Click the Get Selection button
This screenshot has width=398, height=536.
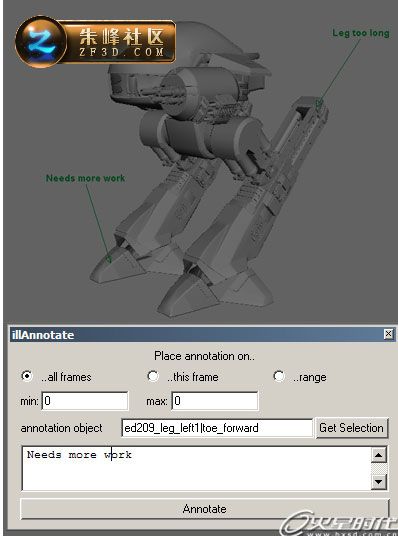[351, 428]
